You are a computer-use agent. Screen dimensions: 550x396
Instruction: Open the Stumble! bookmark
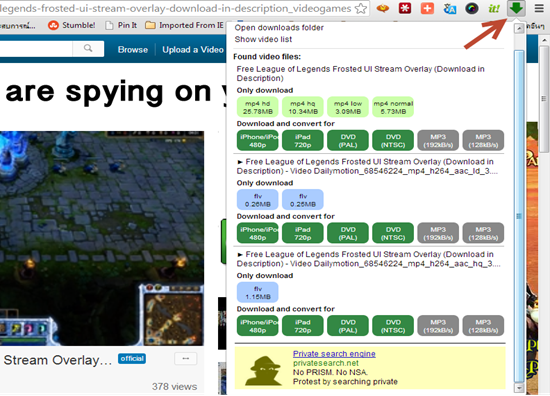click(72, 25)
